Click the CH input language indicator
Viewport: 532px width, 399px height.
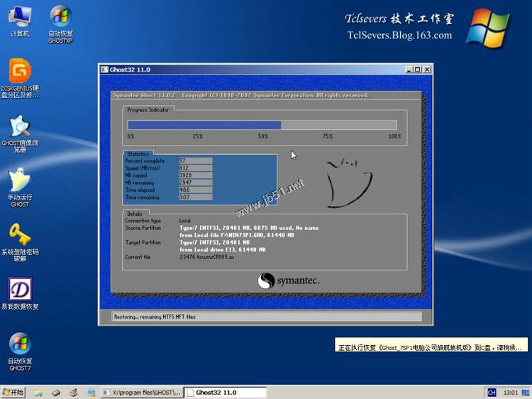[x=492, y=393]
